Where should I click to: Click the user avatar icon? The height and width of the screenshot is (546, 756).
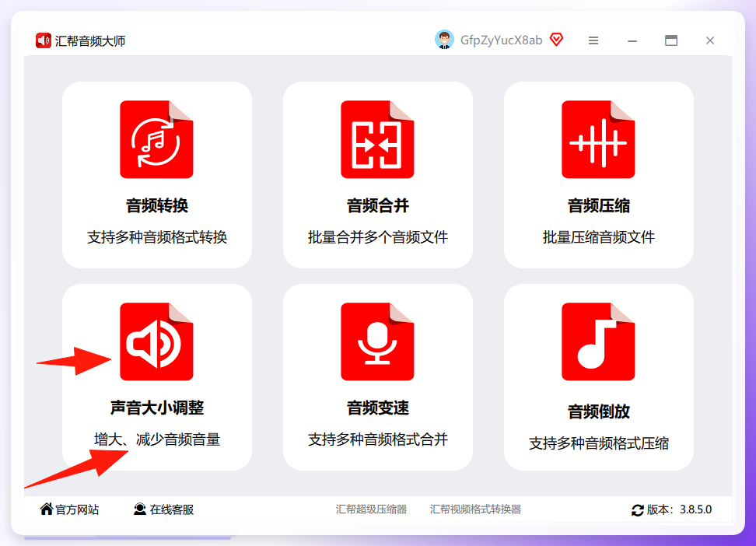tap(444, 40)
